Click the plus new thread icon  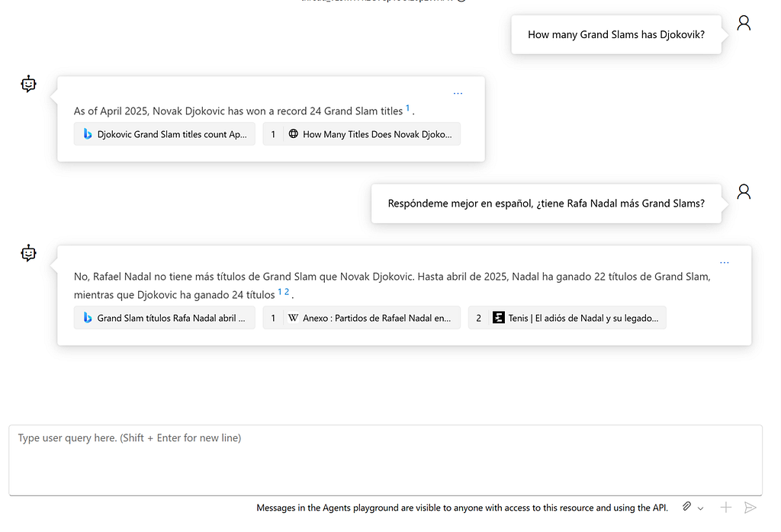pos(726,507)
